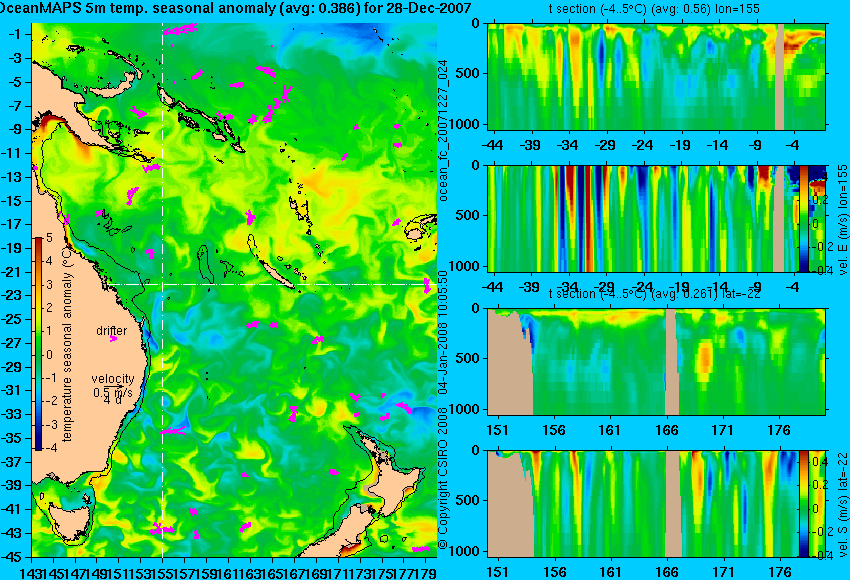This screenshot has width=850, height=580.
Task: Click the '0' tick on temperature color bar
Action: pos(49,355)
